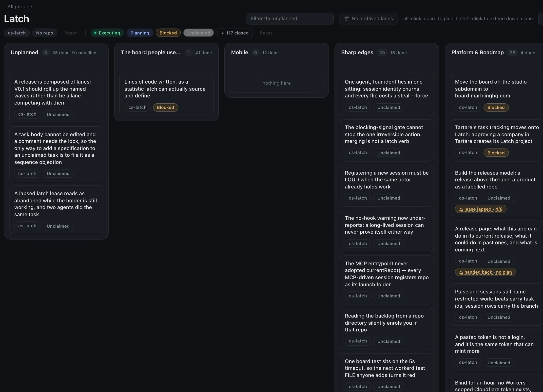Open the Sharp edges lane header
The height and width of the screenshot is (392, 543).
point(357,53)
